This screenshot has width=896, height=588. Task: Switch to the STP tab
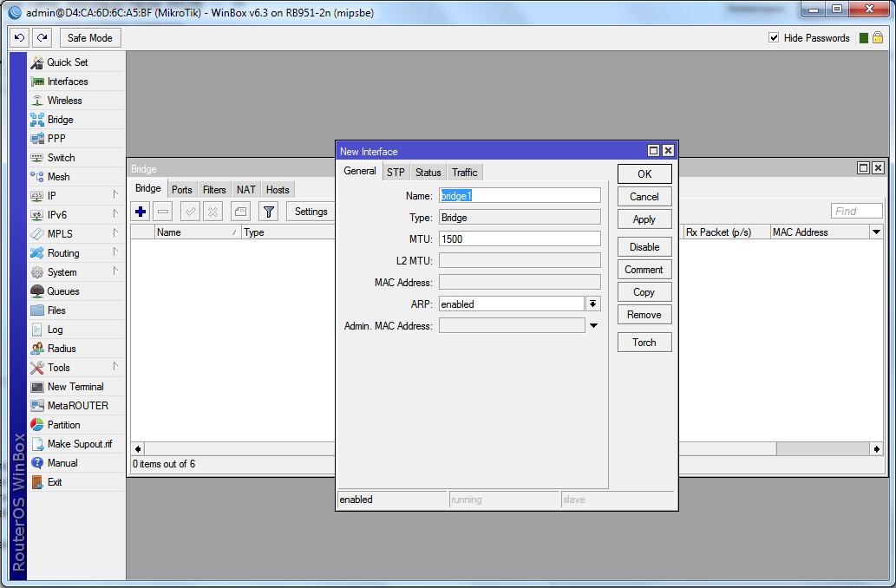(x=396, y=173)
